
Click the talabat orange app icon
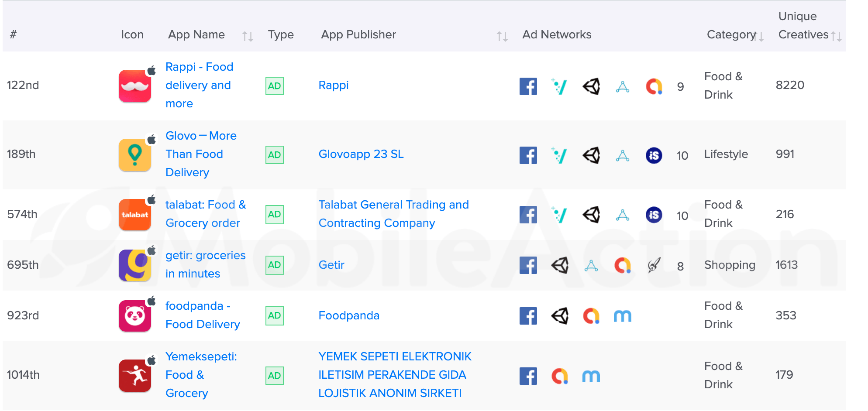tap(135, 215)
